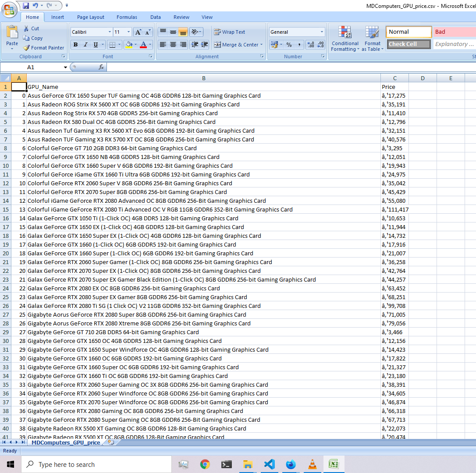The width and height of the screenshot is (476, 473).
Task: Apply cell borders
Action: point(112,45)
